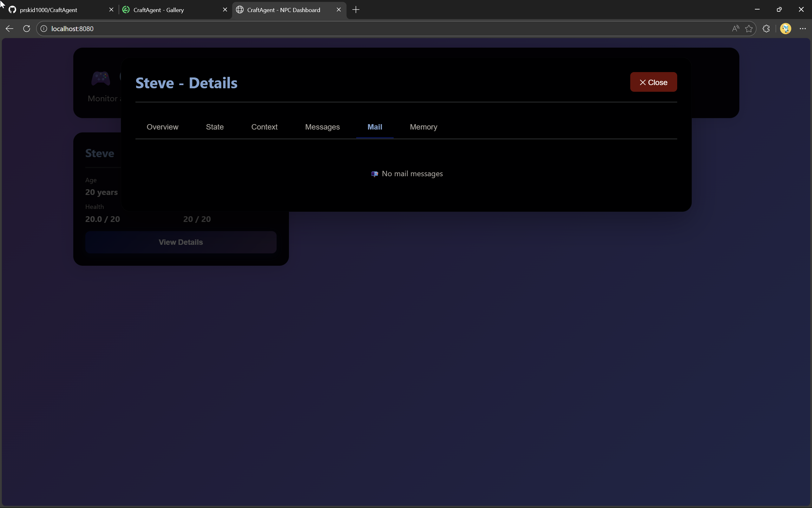Open the browser profile avatar
812x508 pixels.
[x=785, y=29]
